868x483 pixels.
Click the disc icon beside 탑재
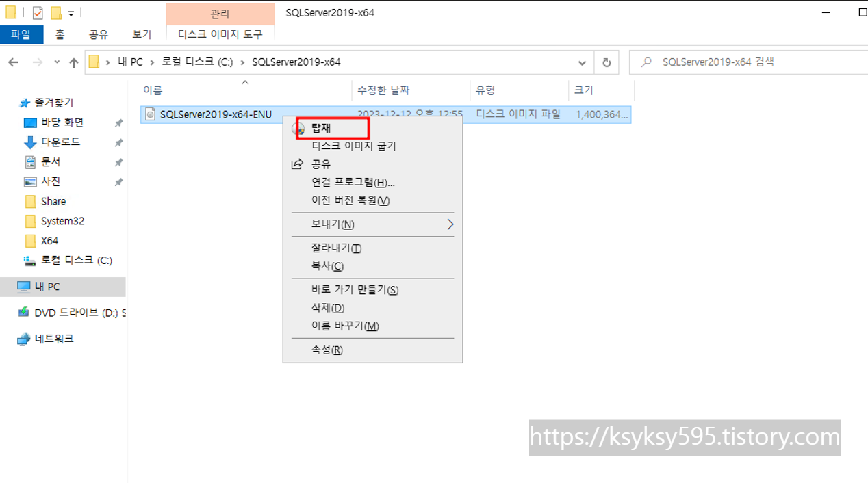[x=298, y=128]
